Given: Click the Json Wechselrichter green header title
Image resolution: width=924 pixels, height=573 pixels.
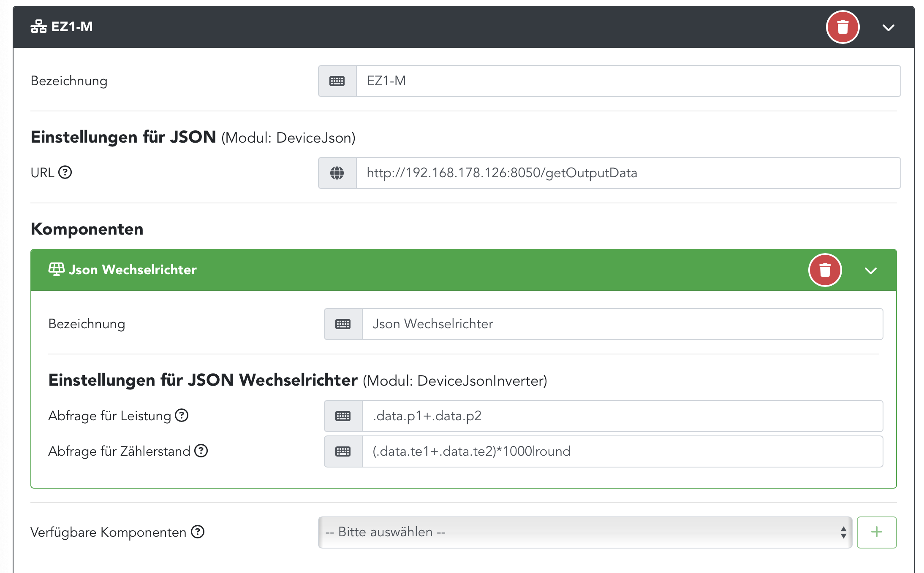Looking at the screenshot, I should 133,270.
